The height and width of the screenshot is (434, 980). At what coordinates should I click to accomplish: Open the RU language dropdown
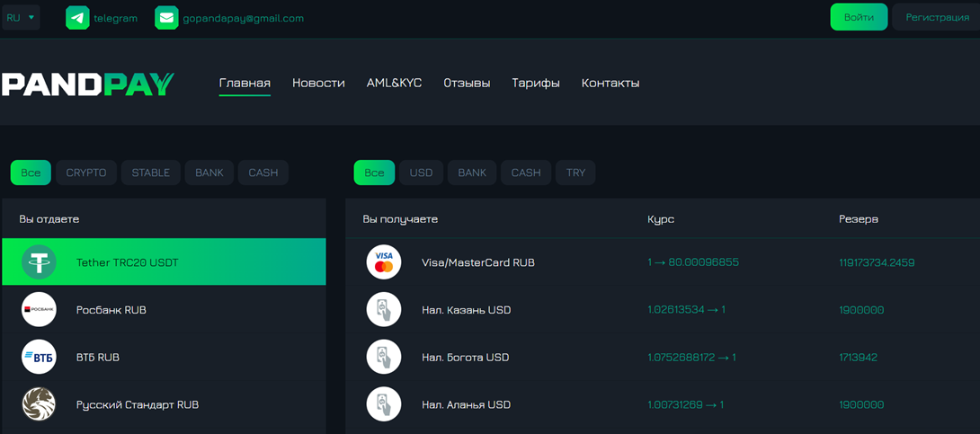click(21, 17)
